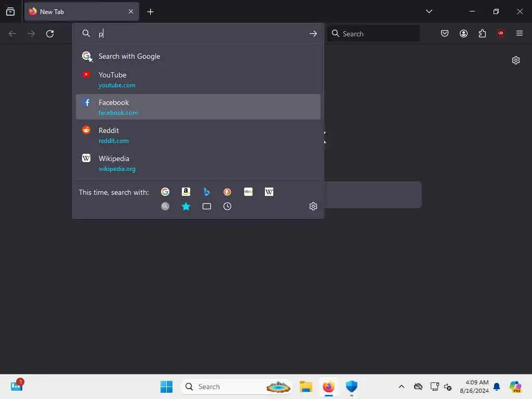This screenshot has height=399, width=532.
Task: Click the youtube.com link text
Action: coord(117,85)
